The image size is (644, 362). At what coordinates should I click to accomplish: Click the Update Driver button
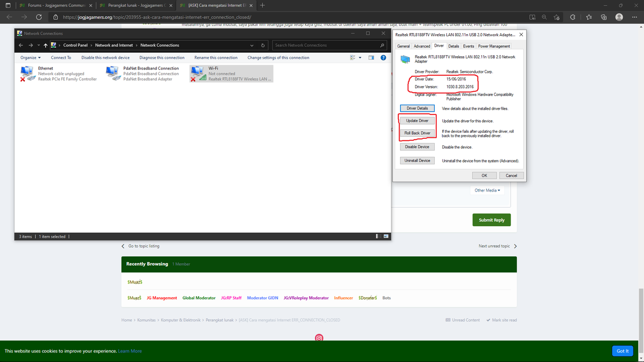click(x=417, y=121)
